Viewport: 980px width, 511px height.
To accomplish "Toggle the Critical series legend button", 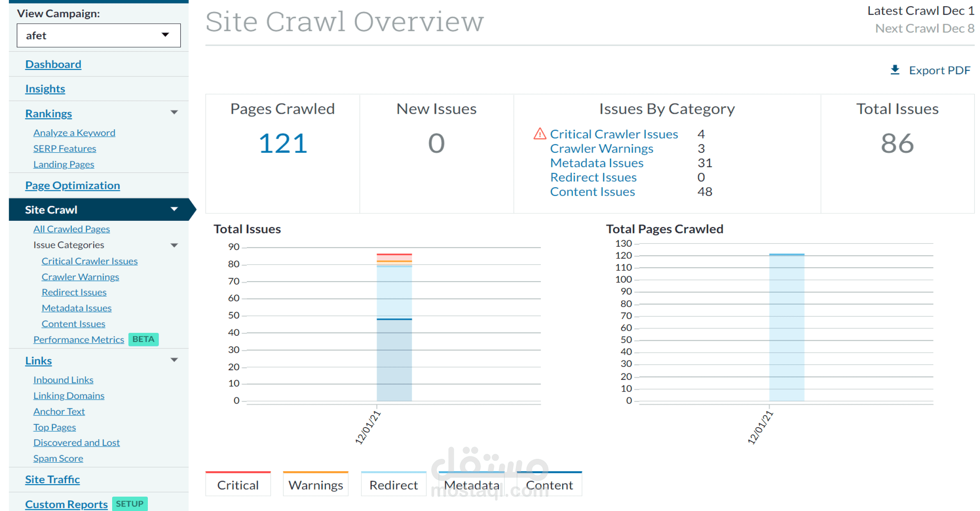I will (x=238, y=485).
